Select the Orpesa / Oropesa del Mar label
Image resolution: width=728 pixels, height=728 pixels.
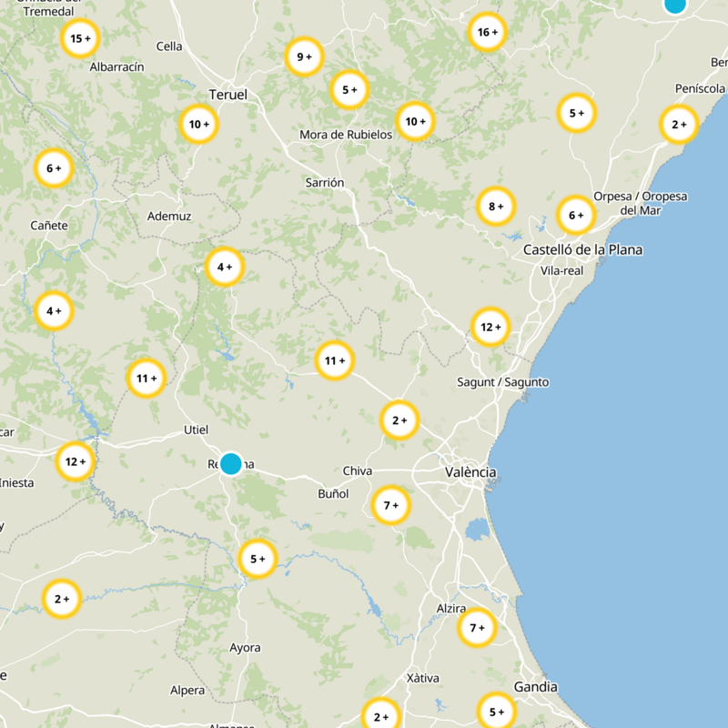[641, 203]
